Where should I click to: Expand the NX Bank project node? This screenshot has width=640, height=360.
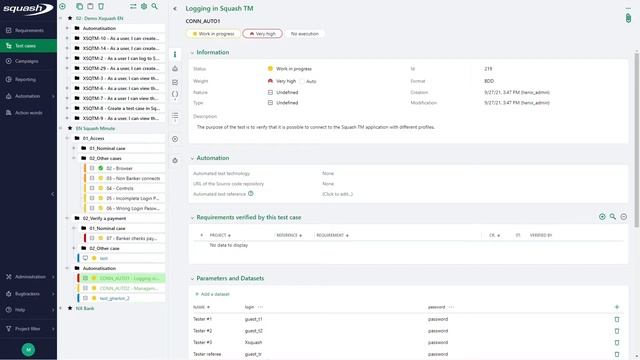[x=61, y=308]
